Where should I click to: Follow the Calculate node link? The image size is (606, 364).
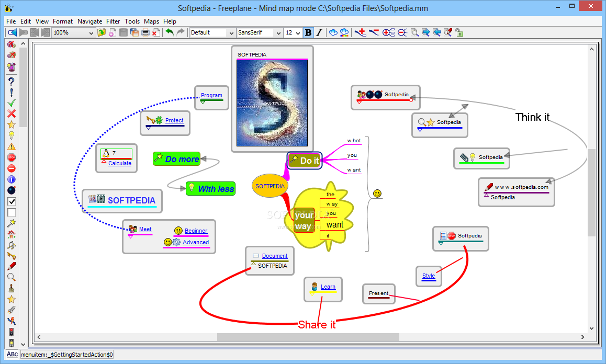click(x=120, y=163)
